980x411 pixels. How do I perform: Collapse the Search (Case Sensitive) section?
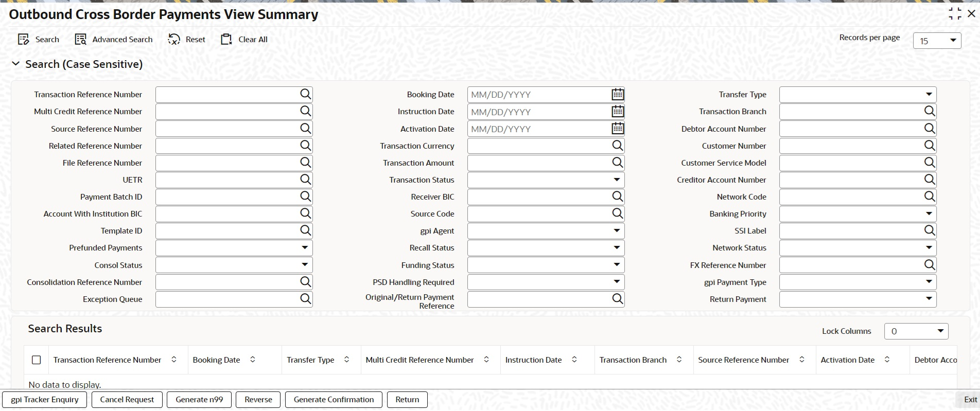coord(16,64)
